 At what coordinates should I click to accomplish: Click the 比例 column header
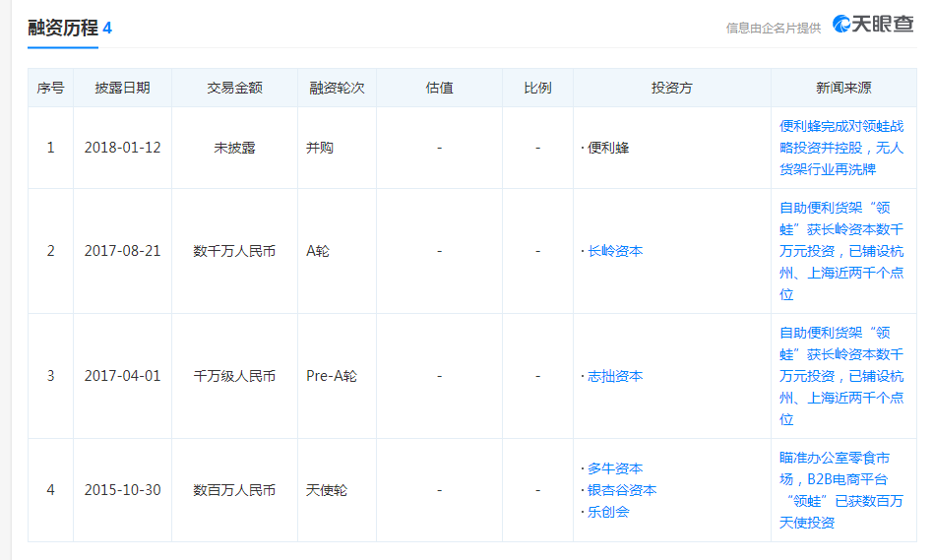point(537,88)
